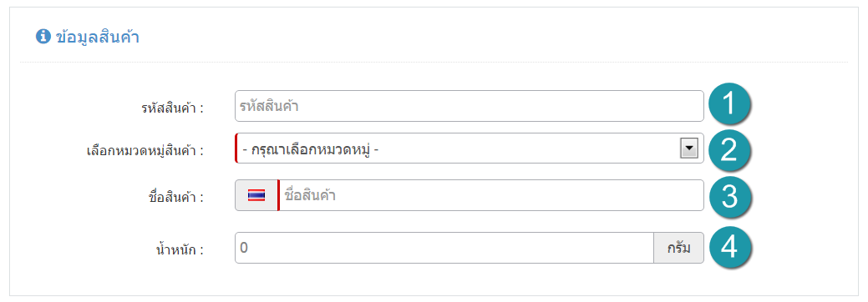The height and width of the screenshot is (302, 868).
Task: Click the numbered circle badge 4
Action: (729, 247)
